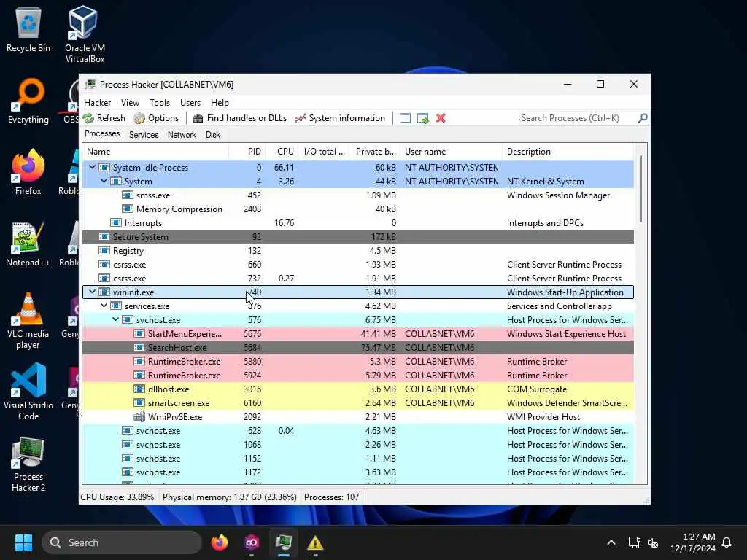
Task: Select svchost.exe with PID 1172
Action: click(358, 472)
